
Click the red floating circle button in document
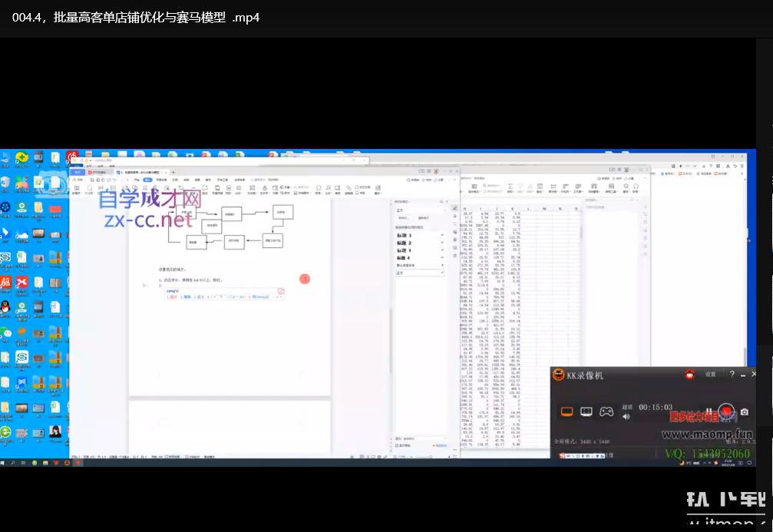(305, 279)
